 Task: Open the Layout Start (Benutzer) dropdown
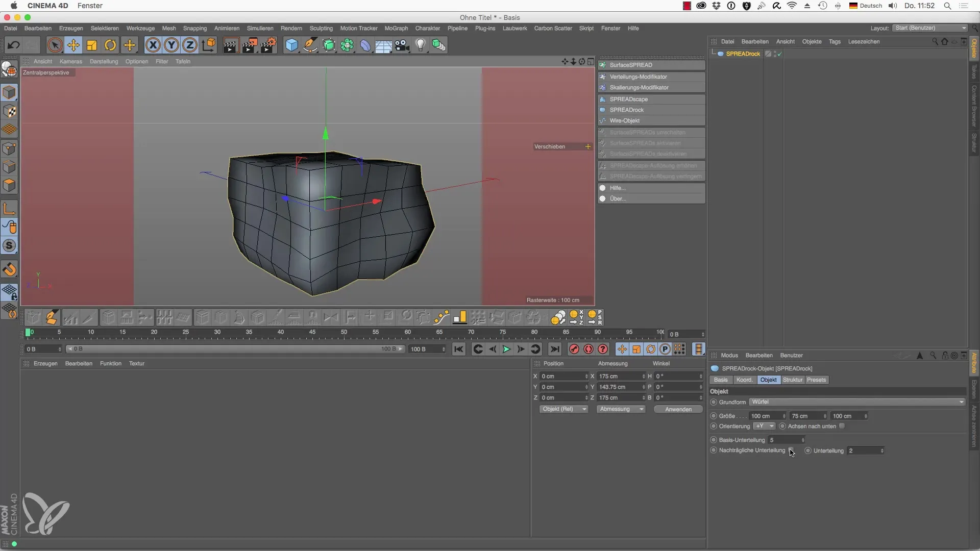pyautogui.click(x=930, y=28)
